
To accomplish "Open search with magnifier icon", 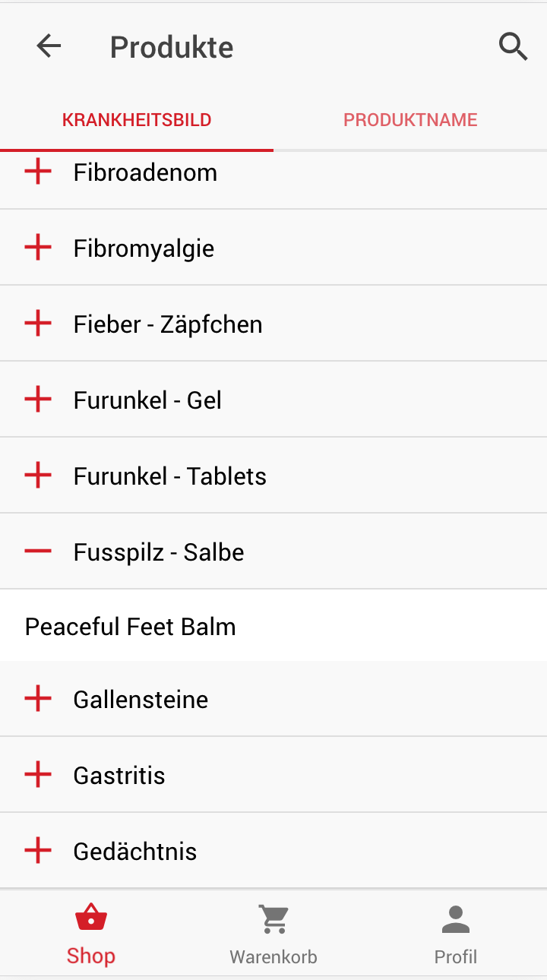I will coord(513,46).
